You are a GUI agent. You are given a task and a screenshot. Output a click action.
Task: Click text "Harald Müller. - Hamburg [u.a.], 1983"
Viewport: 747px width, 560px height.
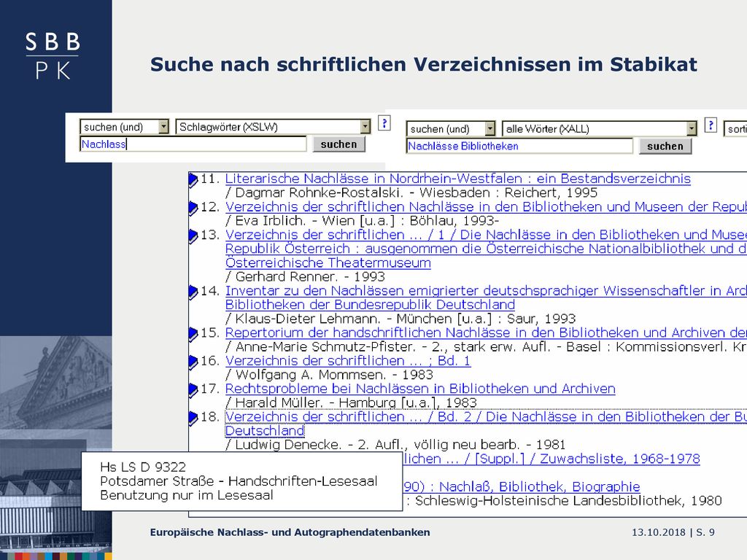pyautogui.click(x=356, y=402)
